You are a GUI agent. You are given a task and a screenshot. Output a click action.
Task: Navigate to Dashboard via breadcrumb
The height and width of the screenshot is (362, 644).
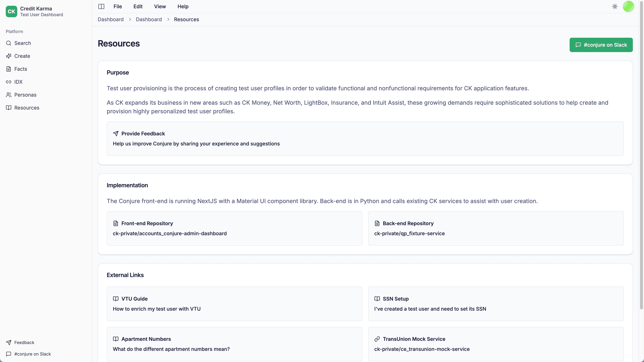(111, 19)
